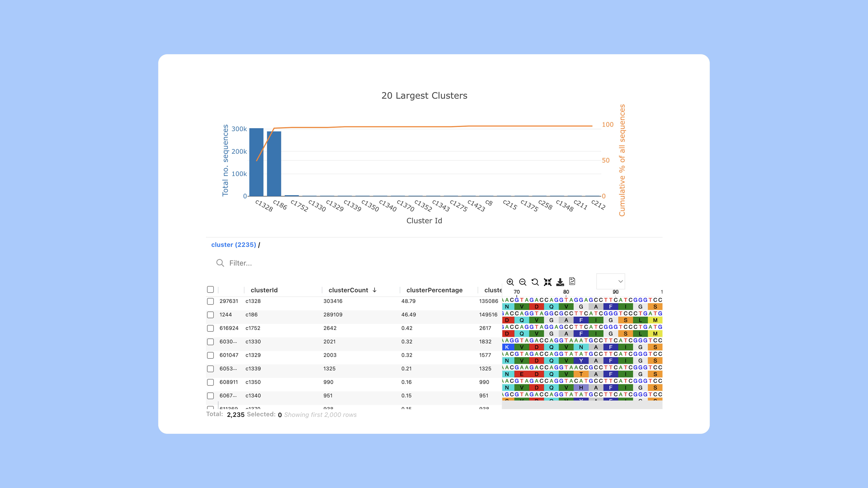The width and height of the screenshot is (868, 488).
Task: Open the cluster (2235) breadcrumb link
Action: (234, 245)
